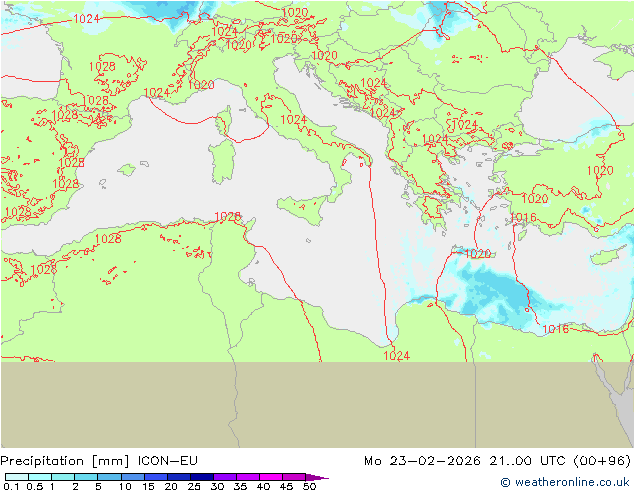
Task: Click the 'ICON-EU' model name text
Action: click(168, 461)
